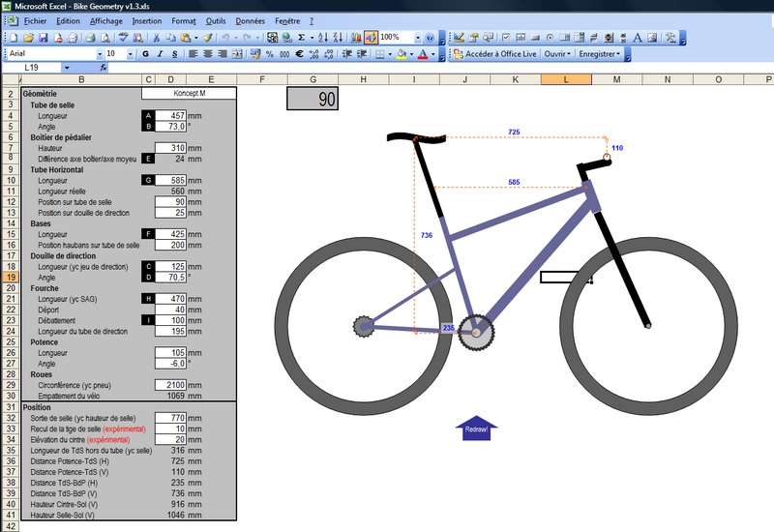Open the zoom percentage dropdown
The height and width of the screenshot is (532, 774).
417,37
